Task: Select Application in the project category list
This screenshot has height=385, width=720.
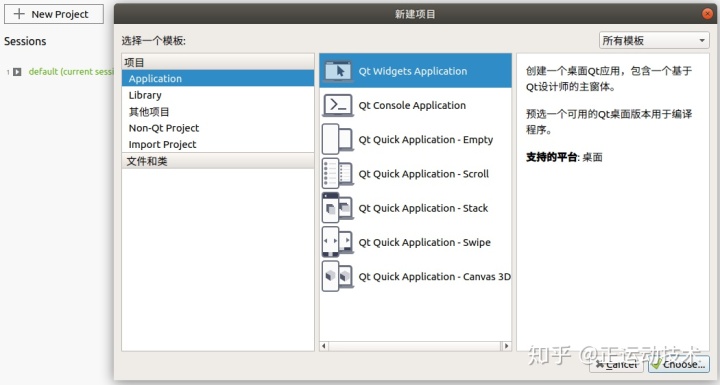Action: tap(218, 78)
